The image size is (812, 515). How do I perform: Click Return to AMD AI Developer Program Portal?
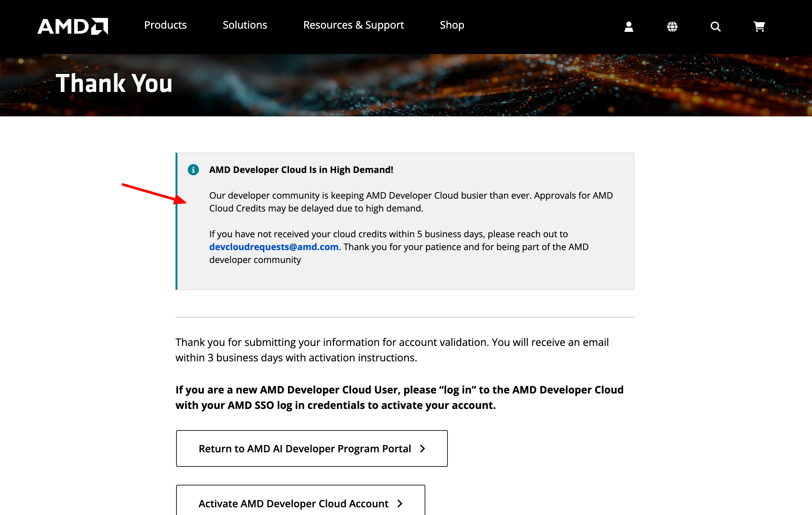click(312, 448)
